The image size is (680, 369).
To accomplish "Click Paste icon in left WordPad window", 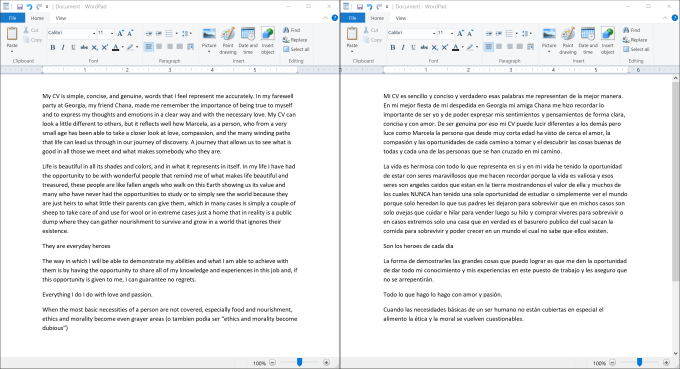I will pos(12,34).
